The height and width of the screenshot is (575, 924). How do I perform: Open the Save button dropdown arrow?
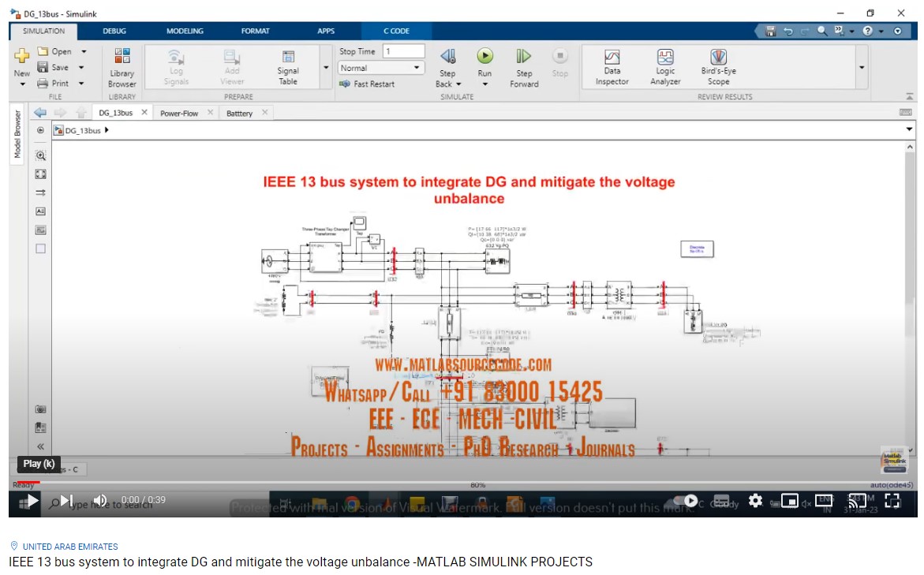click(83, 68)
